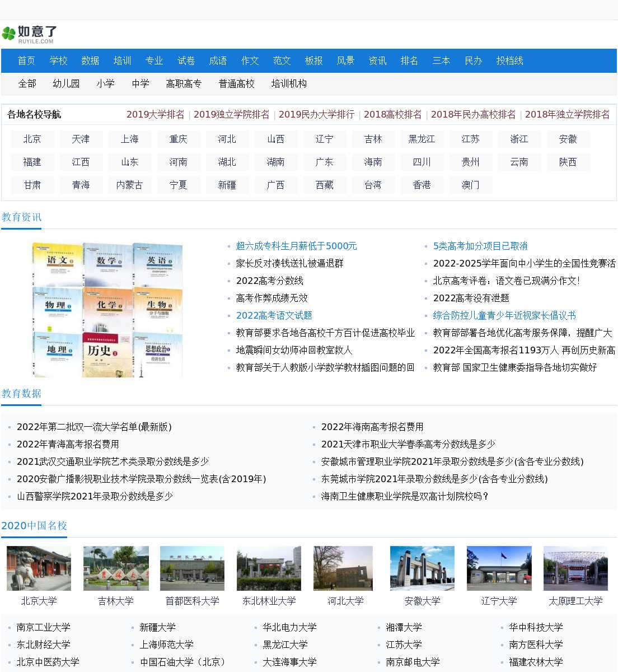
Task: Select the 广东 region button
Action: pos(324,162)
